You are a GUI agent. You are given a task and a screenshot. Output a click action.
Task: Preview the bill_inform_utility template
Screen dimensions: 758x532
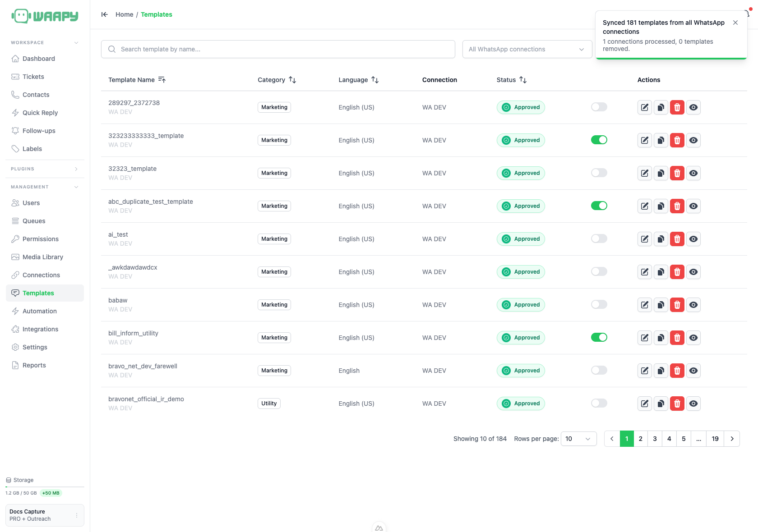(x=693, y=338)
